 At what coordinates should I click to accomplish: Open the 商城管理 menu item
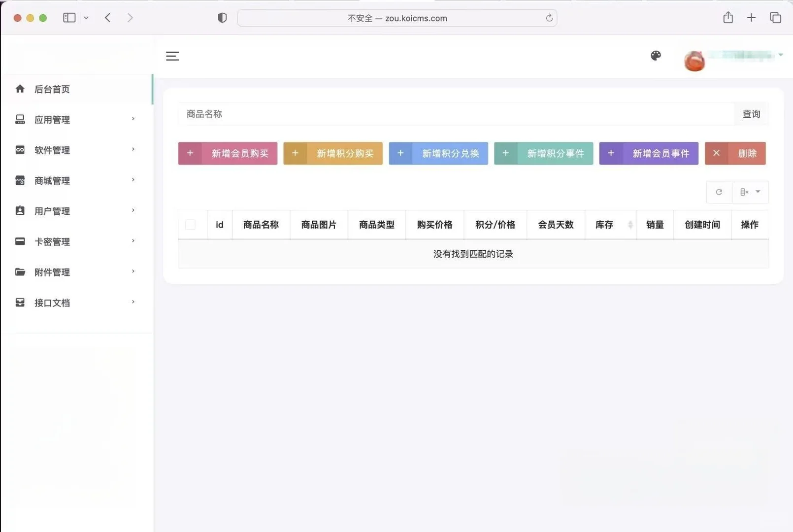51,180
